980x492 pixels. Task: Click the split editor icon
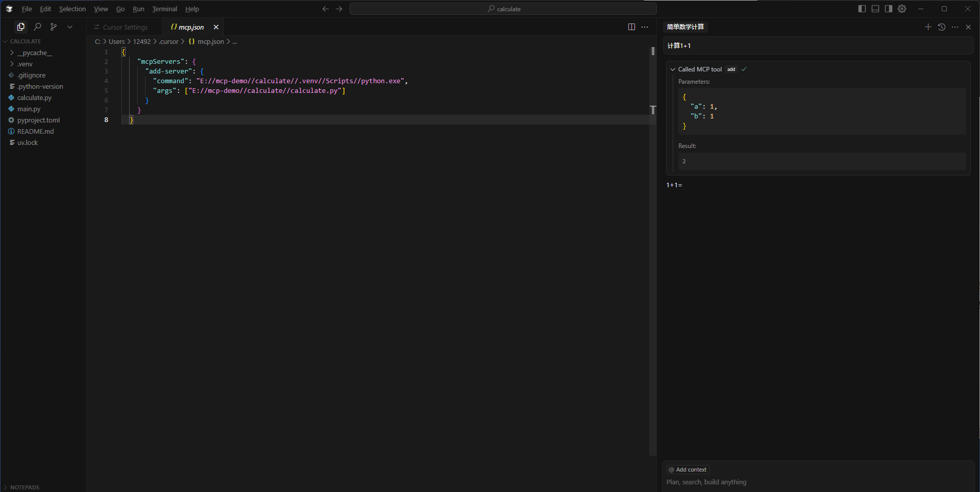(631, 27)
